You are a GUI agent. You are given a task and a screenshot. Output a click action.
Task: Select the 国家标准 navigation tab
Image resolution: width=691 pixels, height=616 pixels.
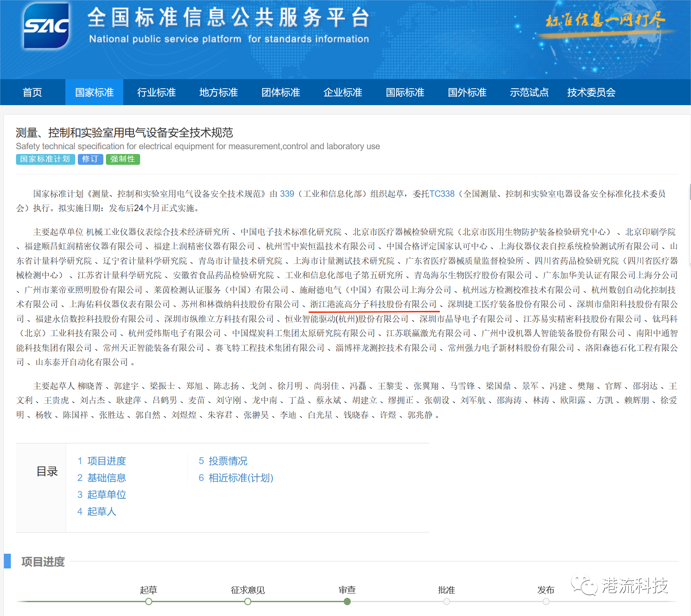(x=94, y=92)
